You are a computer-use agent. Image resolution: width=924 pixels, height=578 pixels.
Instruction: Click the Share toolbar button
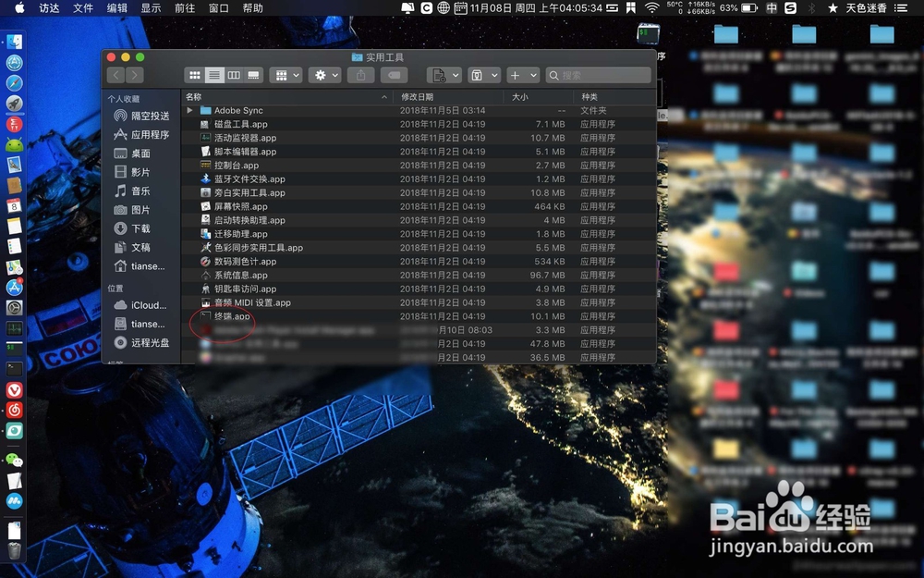tap(360, 75)
